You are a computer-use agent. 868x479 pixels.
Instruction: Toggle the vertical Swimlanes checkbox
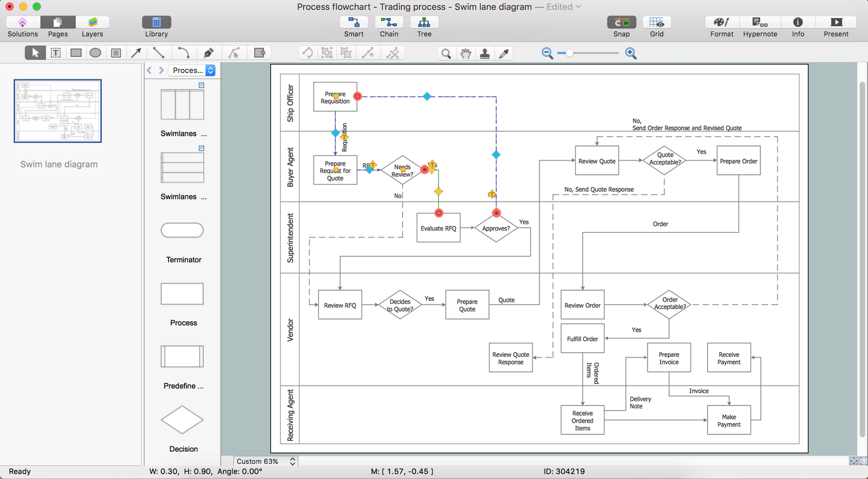click(201, 85)
